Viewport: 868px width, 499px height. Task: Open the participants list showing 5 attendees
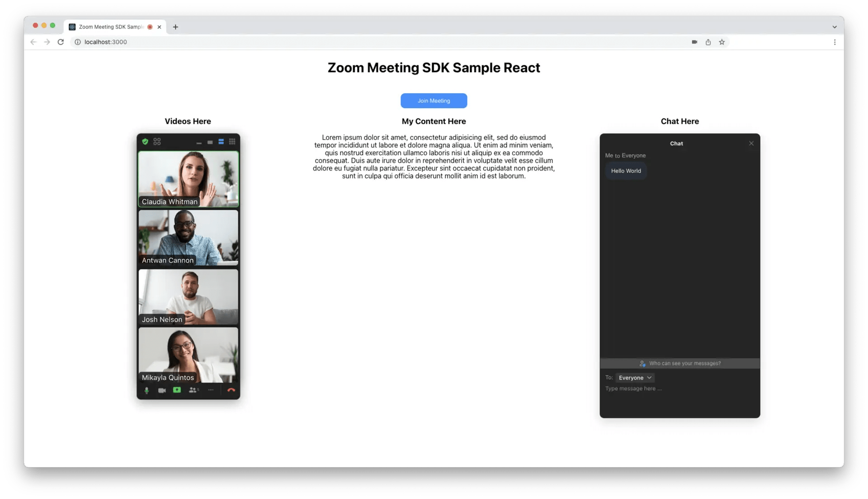point(193,390)
